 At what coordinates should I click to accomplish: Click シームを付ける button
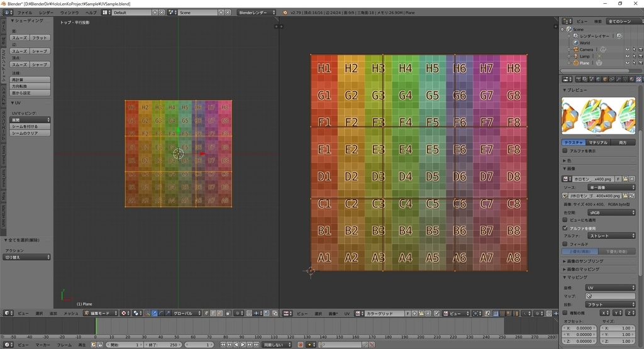click(30, 126)
